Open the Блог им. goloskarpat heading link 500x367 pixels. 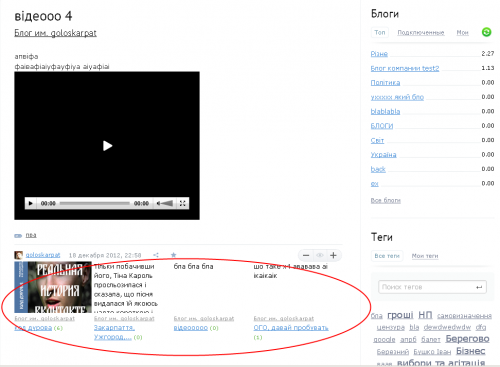click(55, 33)
